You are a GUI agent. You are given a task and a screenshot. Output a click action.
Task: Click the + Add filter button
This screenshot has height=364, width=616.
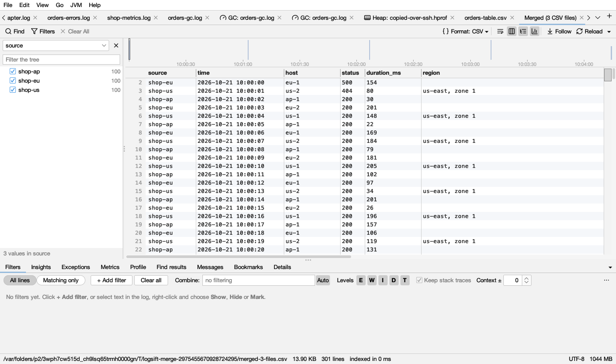click(x=112, y=280)
